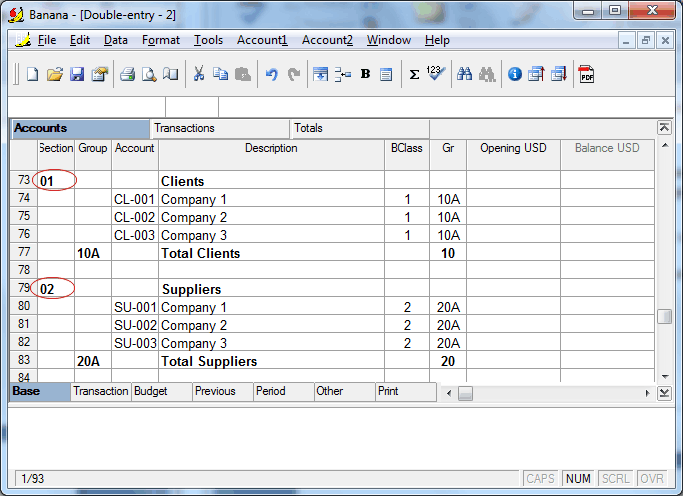Click the row format page icon
683x496 pixels.
[386, 74]
